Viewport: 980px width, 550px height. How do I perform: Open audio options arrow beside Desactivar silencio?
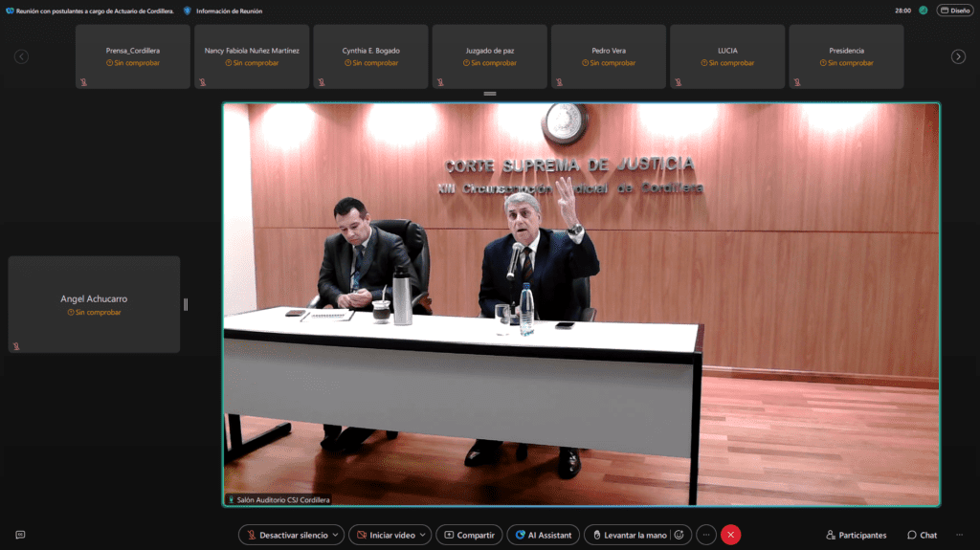pyautogui.click(x=336, y=535)
